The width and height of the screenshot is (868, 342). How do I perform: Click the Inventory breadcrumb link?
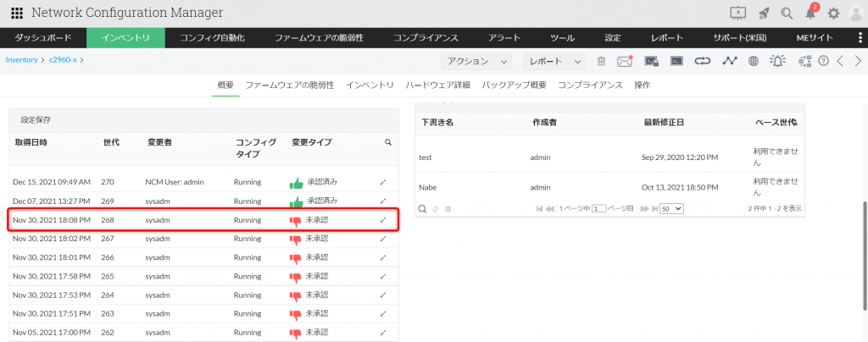21,60
